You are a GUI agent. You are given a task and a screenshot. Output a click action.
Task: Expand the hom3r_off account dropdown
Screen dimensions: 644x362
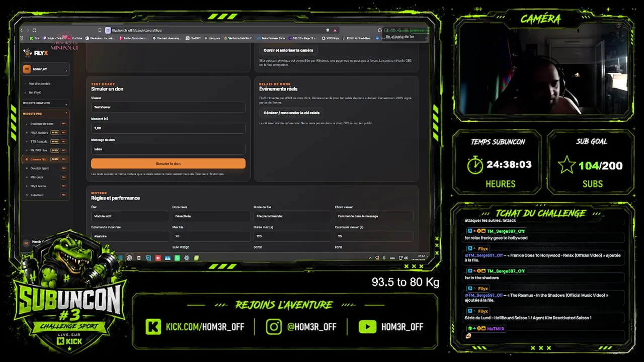[x=45, y=69]
